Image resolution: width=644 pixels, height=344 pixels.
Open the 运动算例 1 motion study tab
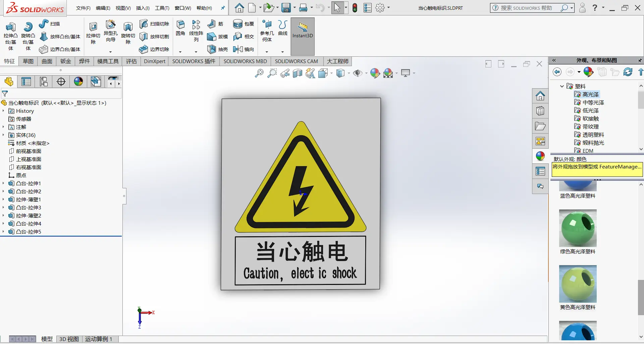[98, 339]
